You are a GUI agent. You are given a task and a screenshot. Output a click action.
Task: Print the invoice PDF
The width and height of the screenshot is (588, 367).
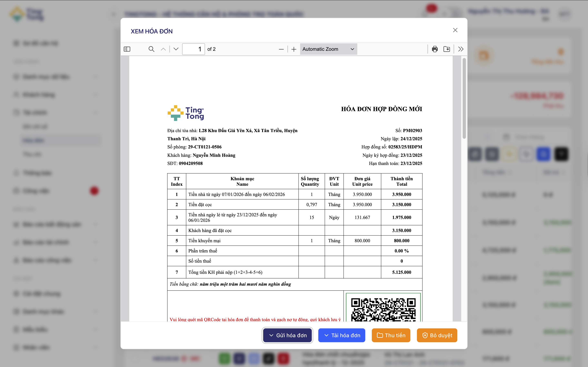[435, 49]
